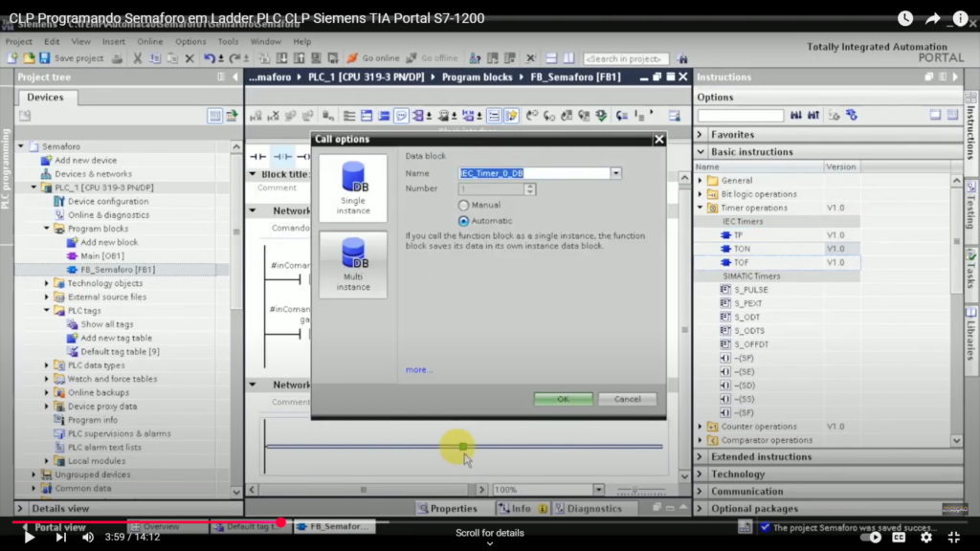
Task: Click the Cancel button
Action: [x=627, y=399]
